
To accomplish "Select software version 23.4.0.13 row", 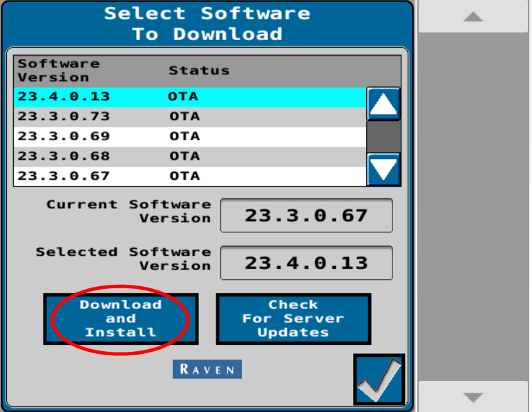I will pyautogui.click(x=190, y=97).
